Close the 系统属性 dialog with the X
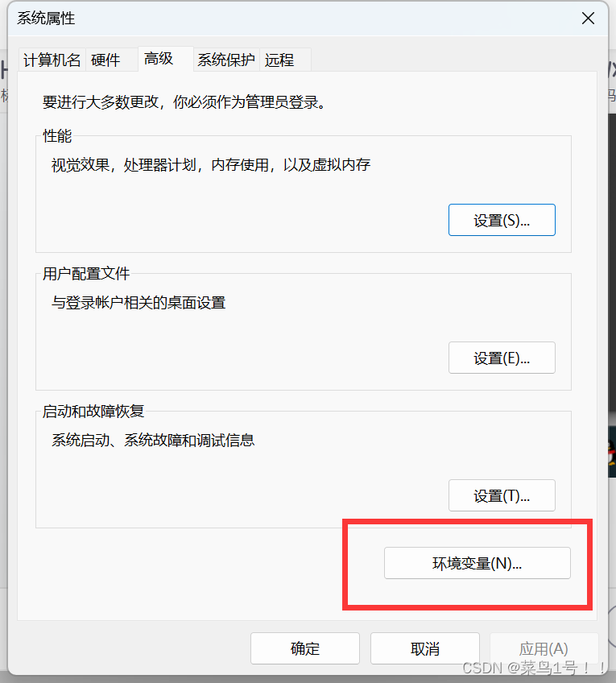The height and width of the screenshot is (683, 616). tap(588, 19)
